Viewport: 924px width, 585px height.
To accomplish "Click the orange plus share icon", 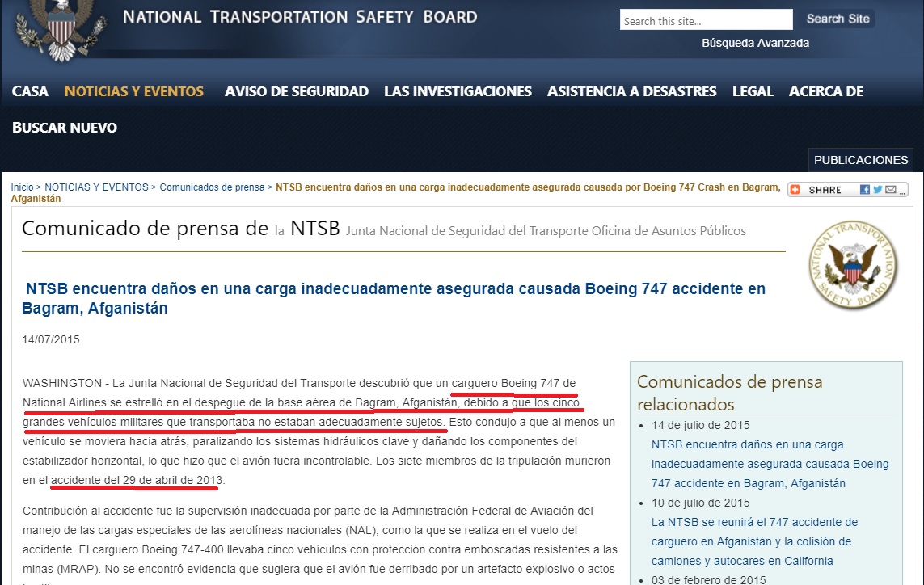I will click(x=795, y=190).
